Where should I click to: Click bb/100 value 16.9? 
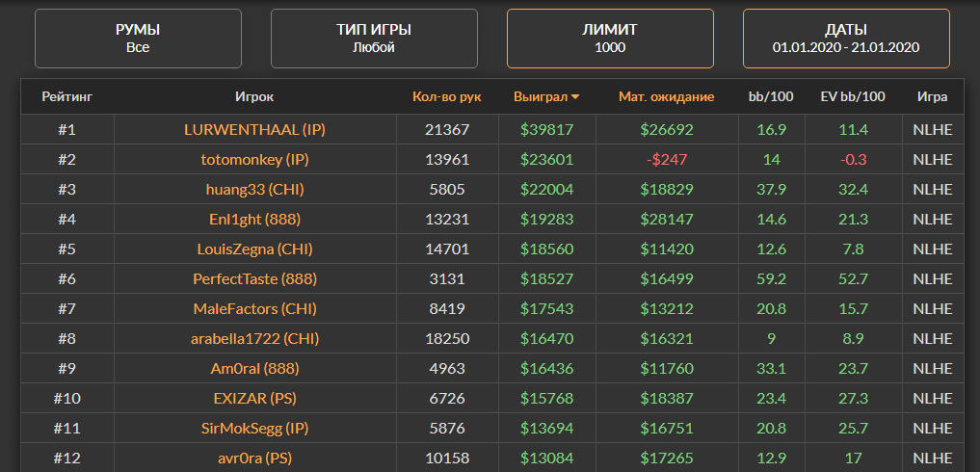click(x=771, y=129)
